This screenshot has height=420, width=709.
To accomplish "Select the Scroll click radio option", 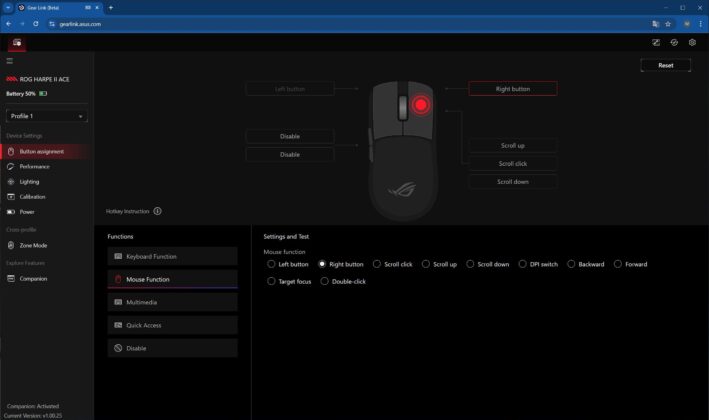I will click(x=377, y=264).
